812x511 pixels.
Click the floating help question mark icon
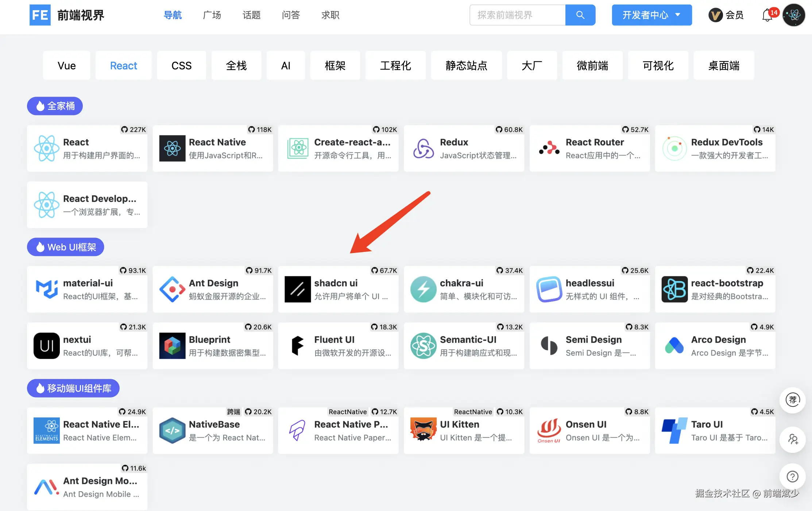792,476
